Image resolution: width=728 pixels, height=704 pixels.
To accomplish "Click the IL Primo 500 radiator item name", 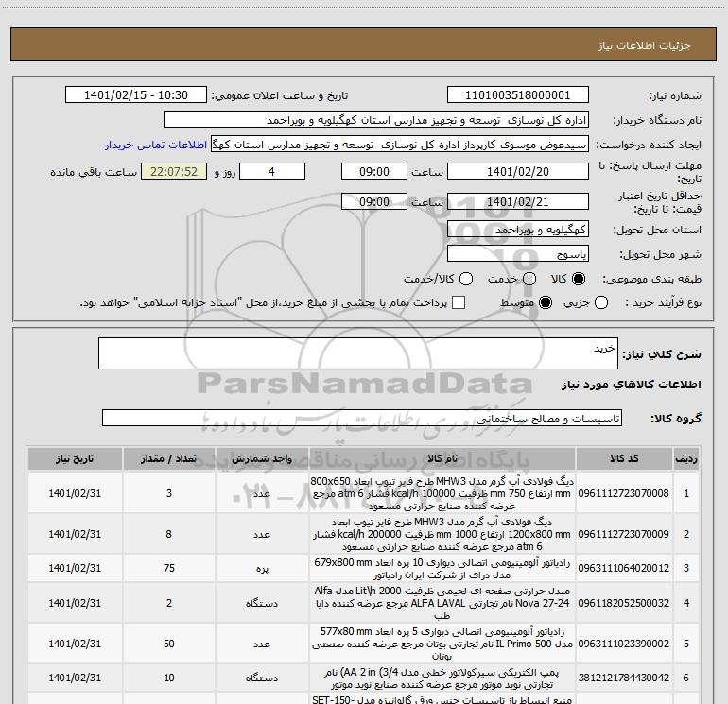I will click(442, 644).
